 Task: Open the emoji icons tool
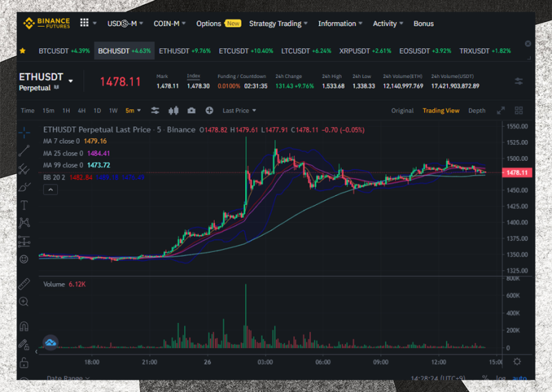[24, 259]
